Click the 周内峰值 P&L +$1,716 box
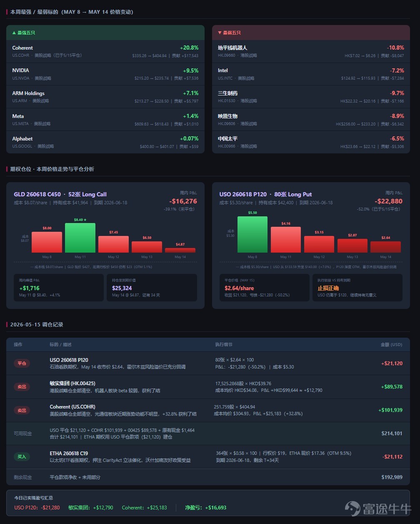This screenshot has width=420, height=524. point(59,288)
